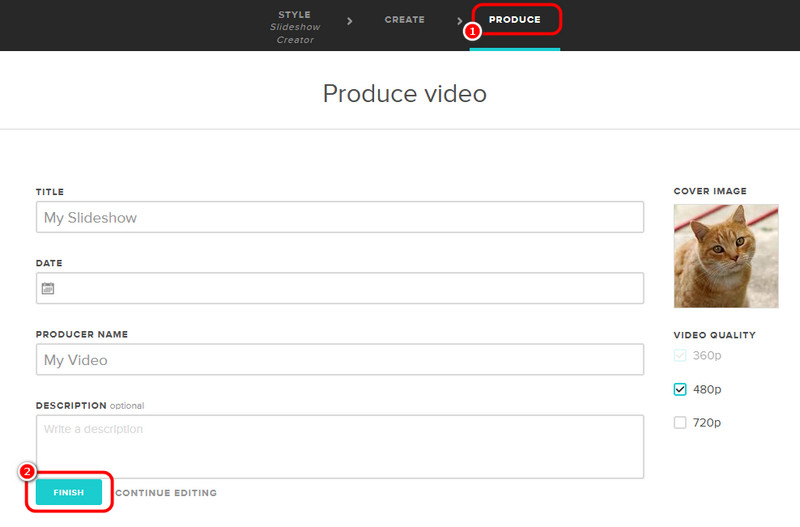
Task: Select the cat cover image thumbnail
Action: coord(726,256)
